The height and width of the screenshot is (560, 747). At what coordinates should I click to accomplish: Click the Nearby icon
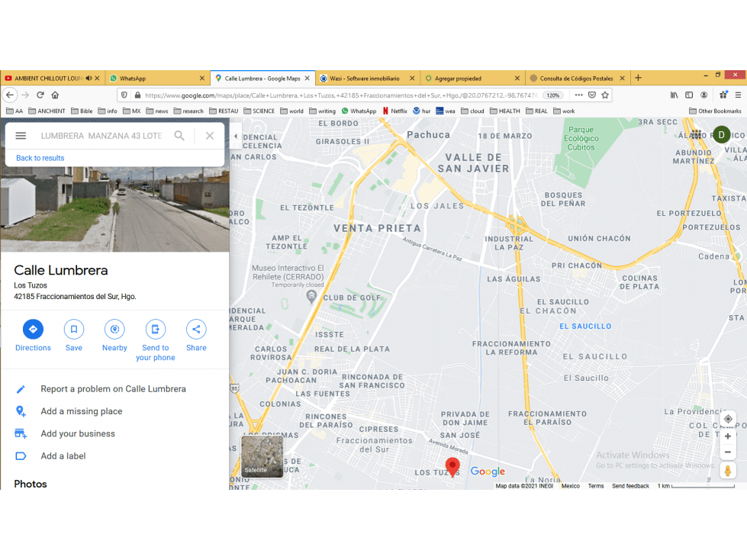pyautogui.click(x=114, y=329)
